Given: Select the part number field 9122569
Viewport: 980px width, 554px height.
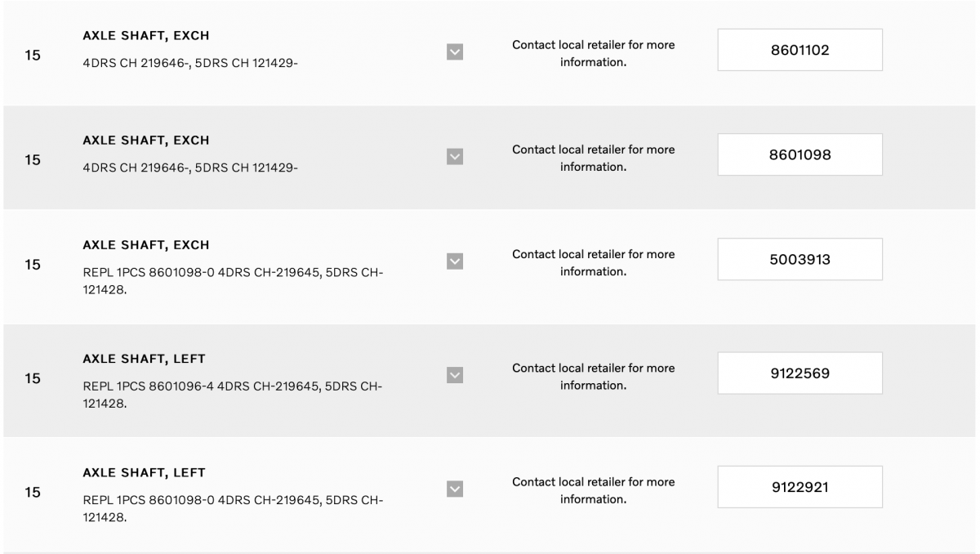Looking at the screenshot, I should pos(800,373).
